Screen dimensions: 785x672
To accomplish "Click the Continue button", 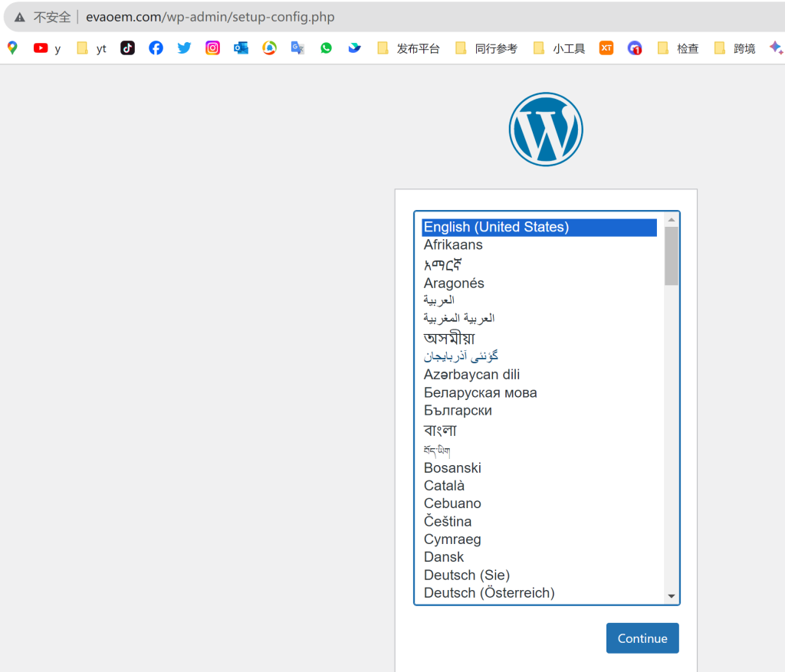I will tap(642, 638).
